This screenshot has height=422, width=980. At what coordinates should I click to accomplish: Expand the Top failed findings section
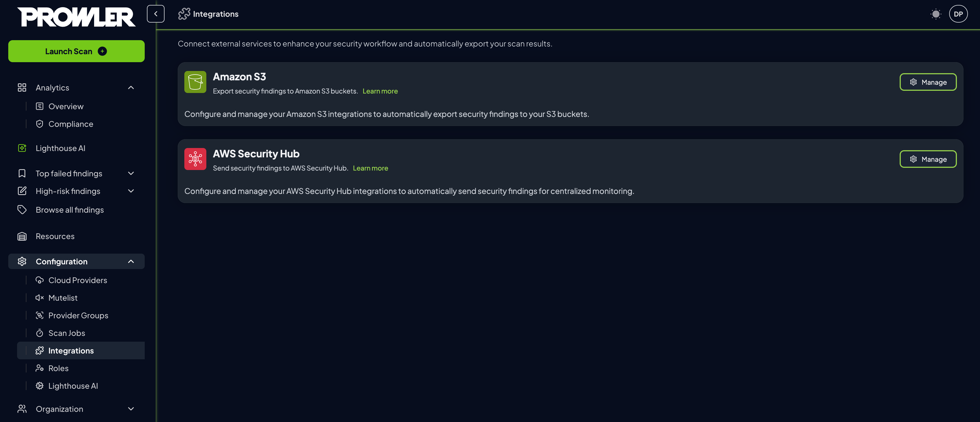(131, 173)
